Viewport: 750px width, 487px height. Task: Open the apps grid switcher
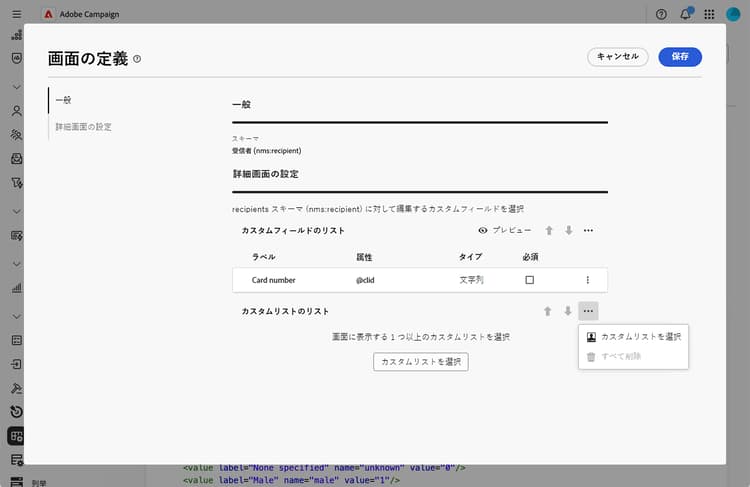click(709, 14)
